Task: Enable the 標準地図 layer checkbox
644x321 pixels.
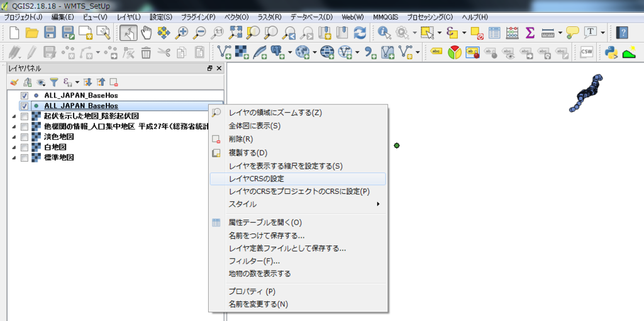Action: [25, 158]
